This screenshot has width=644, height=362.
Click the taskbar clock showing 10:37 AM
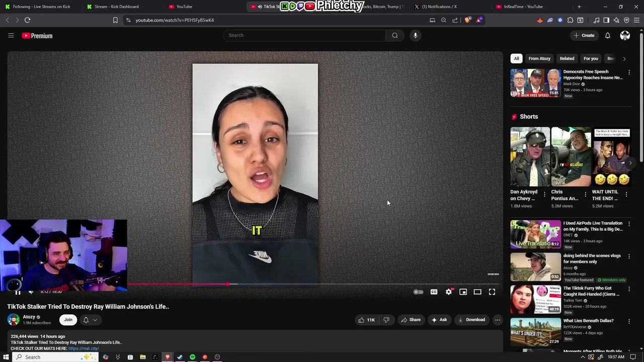pos(616,357)
